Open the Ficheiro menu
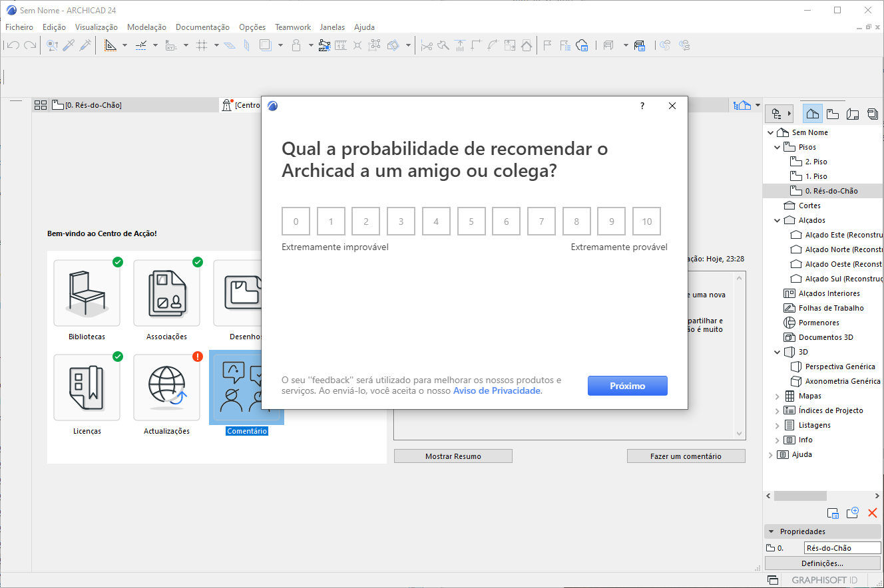Screen dimensions: 884x588 coord(19,27)
